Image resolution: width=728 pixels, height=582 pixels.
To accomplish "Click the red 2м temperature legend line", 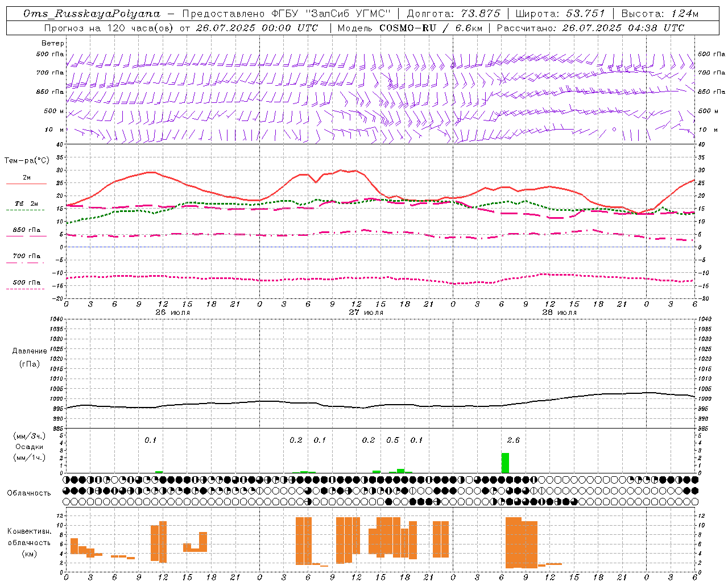I will 26,184.
